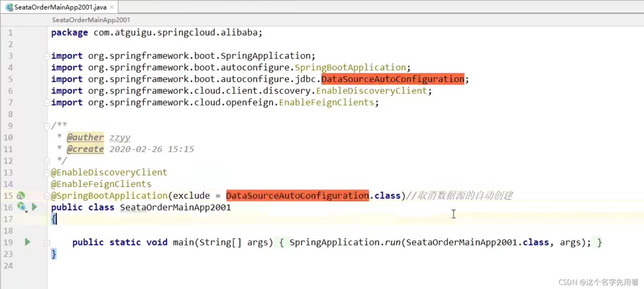Click the Java class icon on the file tab
The height and width of the screenshot is (289, 644).
click(9, 8)
